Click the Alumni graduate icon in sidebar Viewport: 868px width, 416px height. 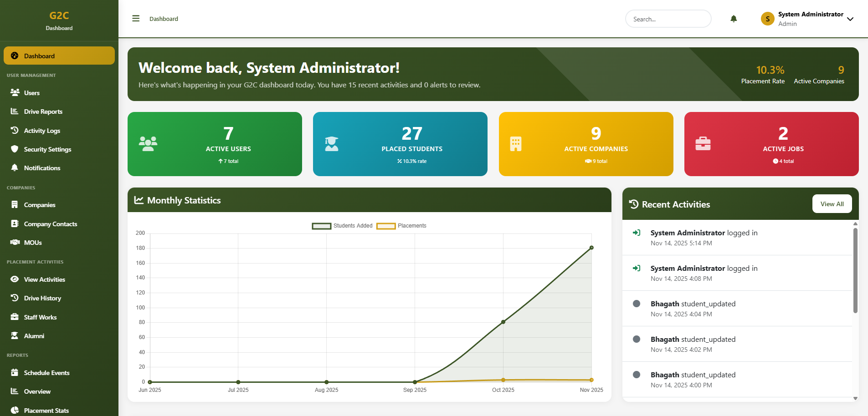tap(15, 335)
